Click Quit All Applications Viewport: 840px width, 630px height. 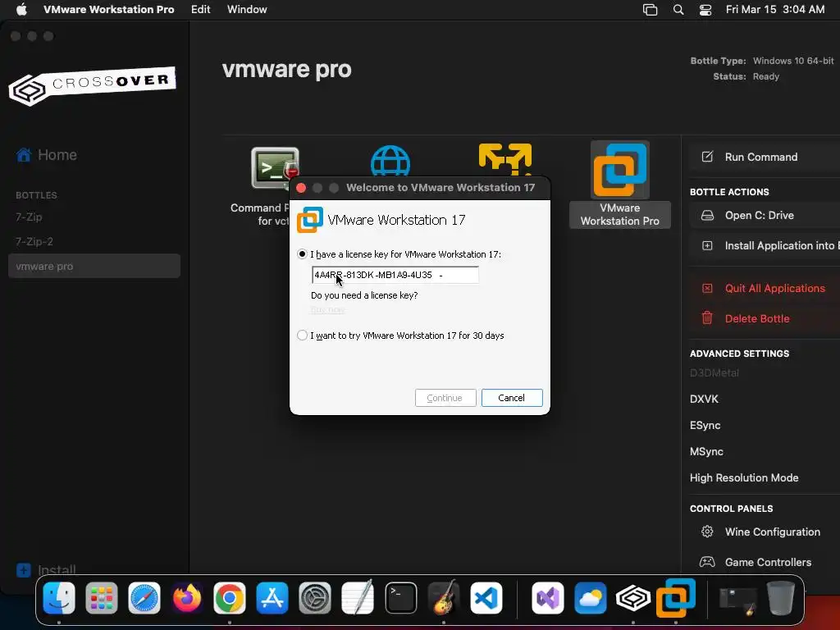(x=765, y=288)
